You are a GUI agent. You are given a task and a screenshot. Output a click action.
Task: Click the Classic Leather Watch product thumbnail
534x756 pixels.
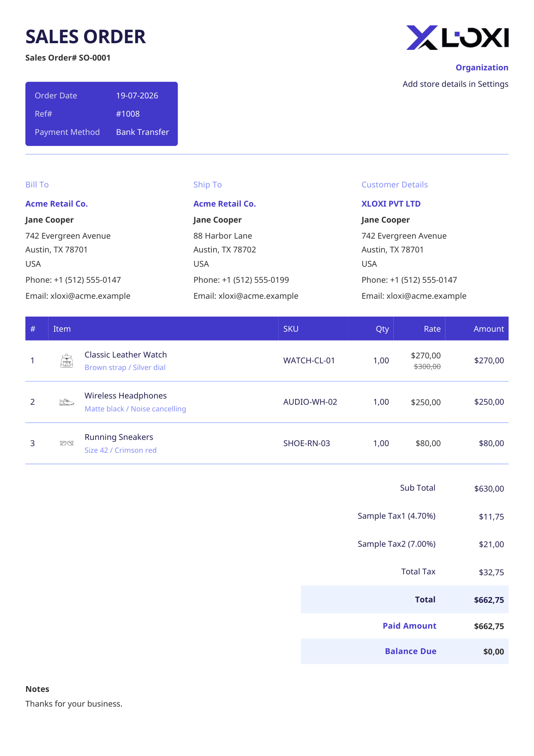67,361
